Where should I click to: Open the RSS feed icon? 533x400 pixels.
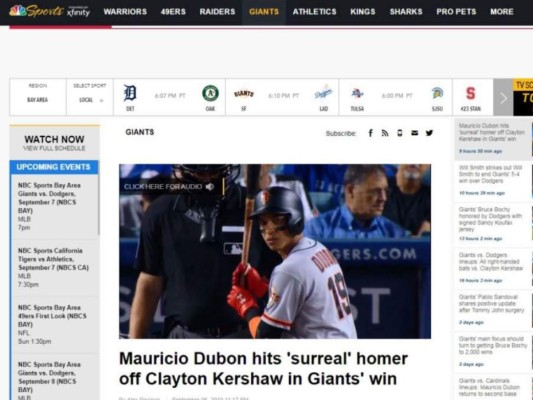pyautogui.click(x=385, y=133)
